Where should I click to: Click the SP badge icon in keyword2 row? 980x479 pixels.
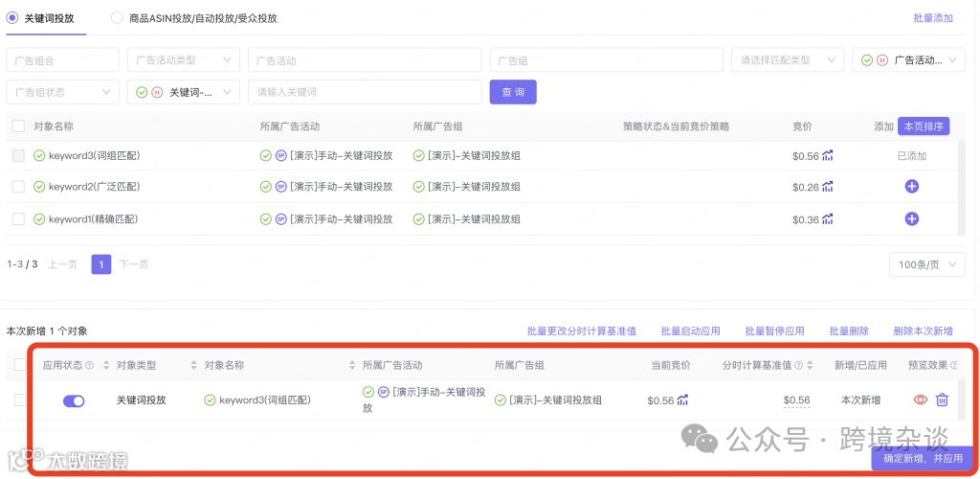pos(281,187)
